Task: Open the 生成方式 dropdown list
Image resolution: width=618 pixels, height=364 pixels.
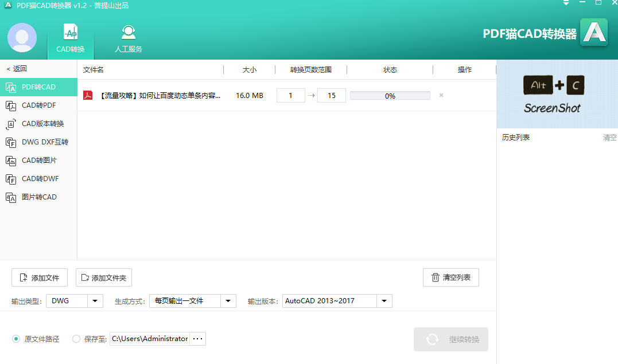Action: tap(228, 301)
